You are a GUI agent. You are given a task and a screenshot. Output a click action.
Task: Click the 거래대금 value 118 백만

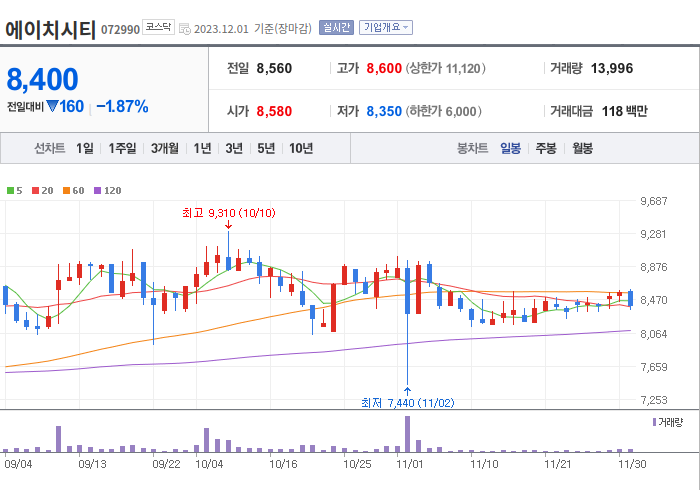tap(625, 111)
